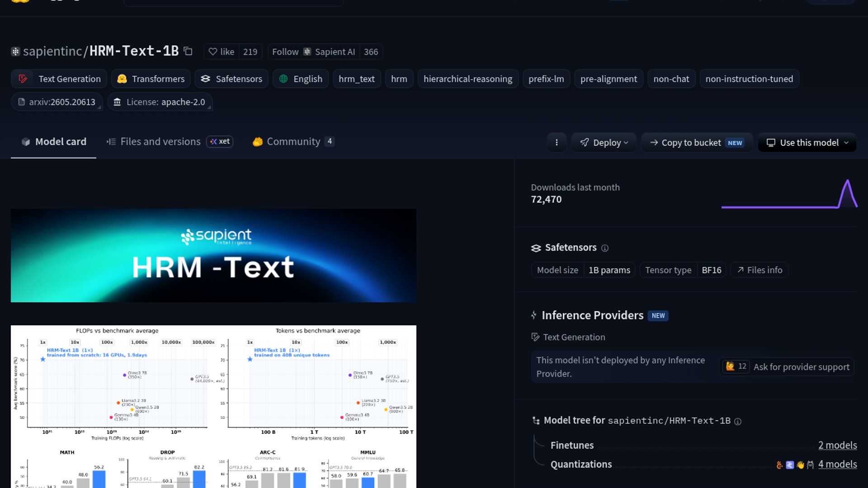Open the Text Generation task link
The height and width of the screenshot is (488, 868).
568,337
